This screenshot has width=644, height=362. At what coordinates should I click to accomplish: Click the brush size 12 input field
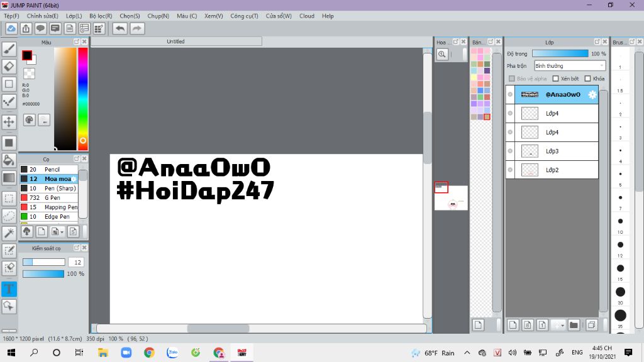point(76,262)
